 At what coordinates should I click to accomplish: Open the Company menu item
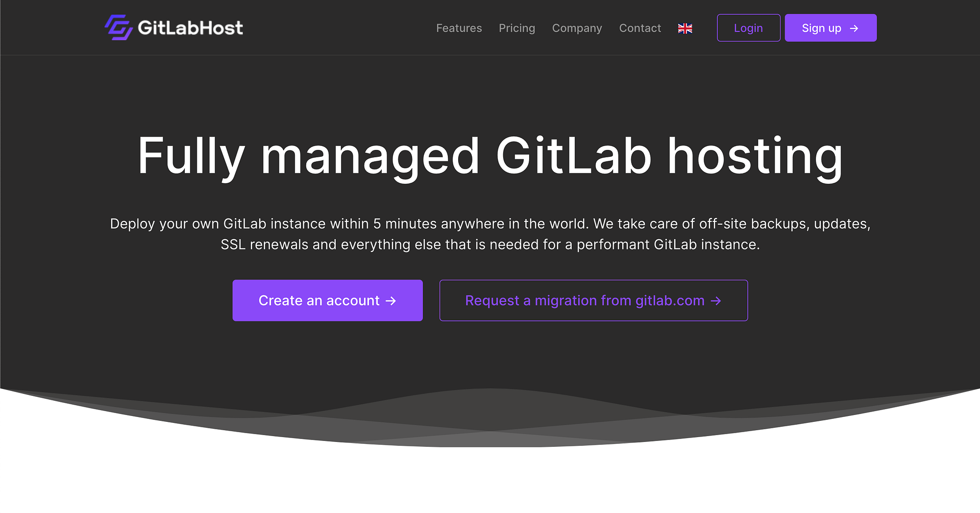577,28
